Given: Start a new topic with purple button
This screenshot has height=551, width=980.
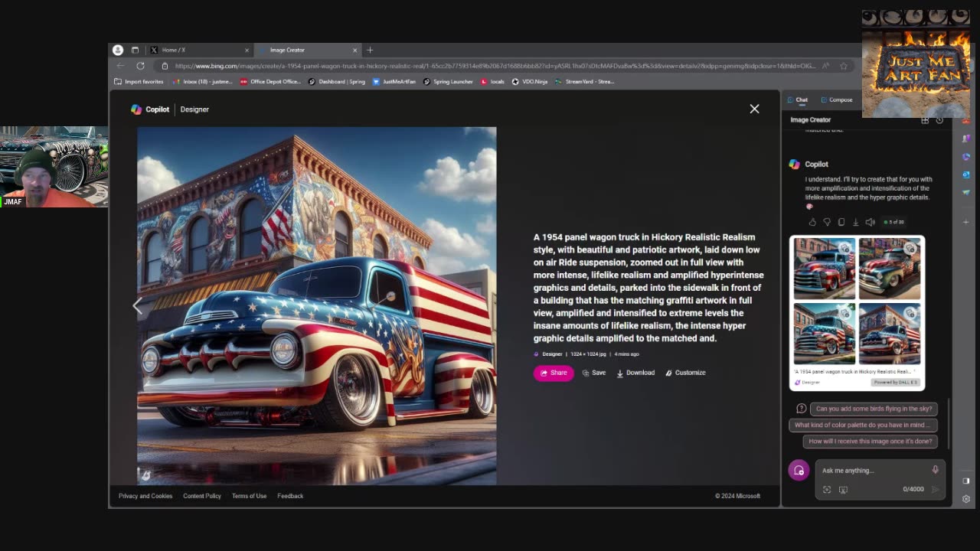Looking at the screenshot, I should click(x=799, y=471).
